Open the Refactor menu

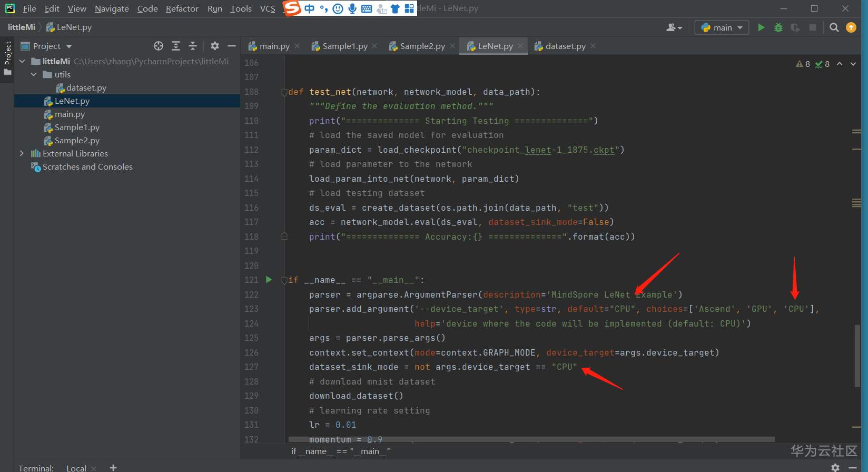182,9
